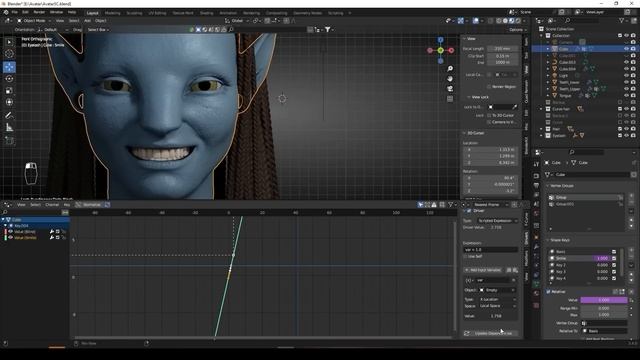Viewport: 640px width, 360px height.
Task: Expand the Teeth_upper tree item
Action: 548,89
